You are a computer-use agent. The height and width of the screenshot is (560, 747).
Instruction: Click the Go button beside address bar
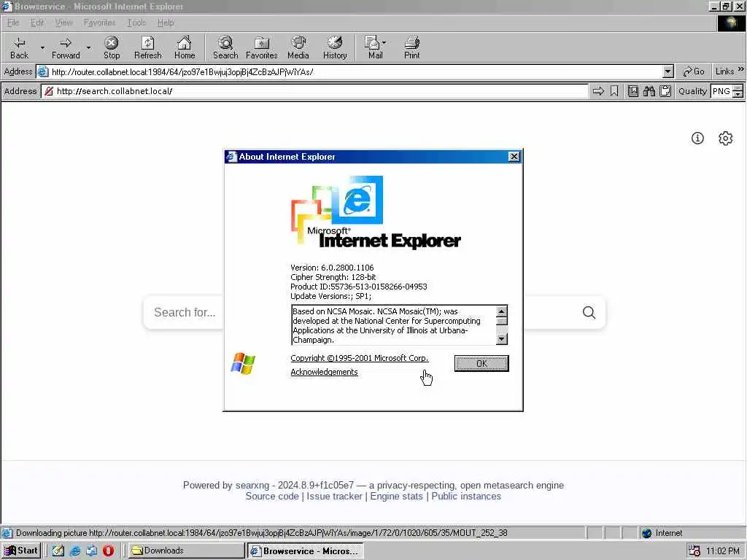point(694,71)
